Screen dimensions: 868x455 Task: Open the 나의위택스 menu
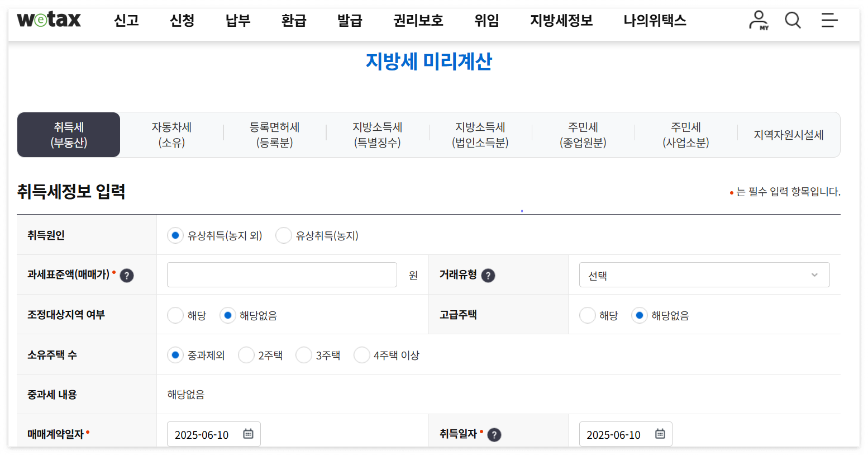click(655, 21)
